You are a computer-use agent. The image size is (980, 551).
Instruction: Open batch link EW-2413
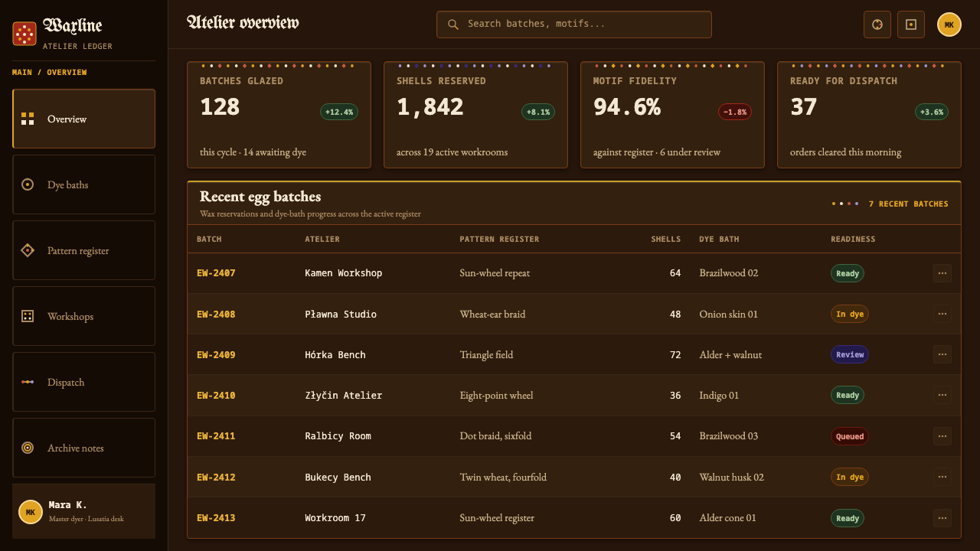tap(216, 518)
